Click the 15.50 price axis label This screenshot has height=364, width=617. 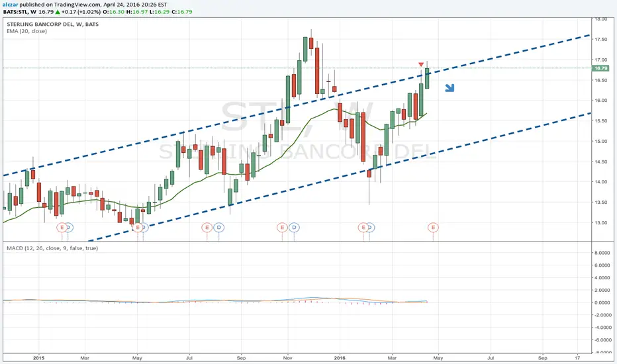[601, 121]
